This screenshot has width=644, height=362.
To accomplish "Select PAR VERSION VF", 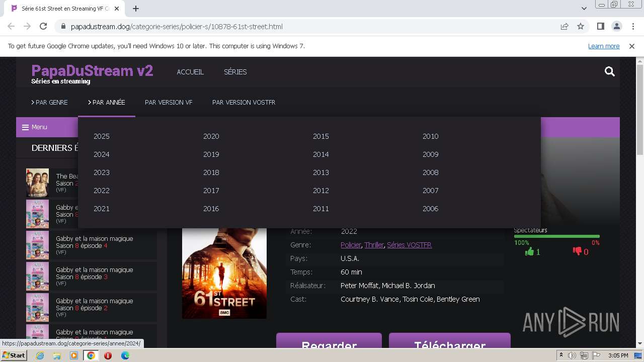I will 169,102.
